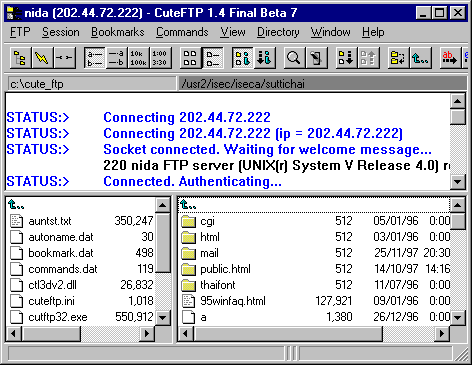Image resolution: width=472 pixels, height=365 pixels.
Task: Open the FTP menu
Action: [20, 32]
